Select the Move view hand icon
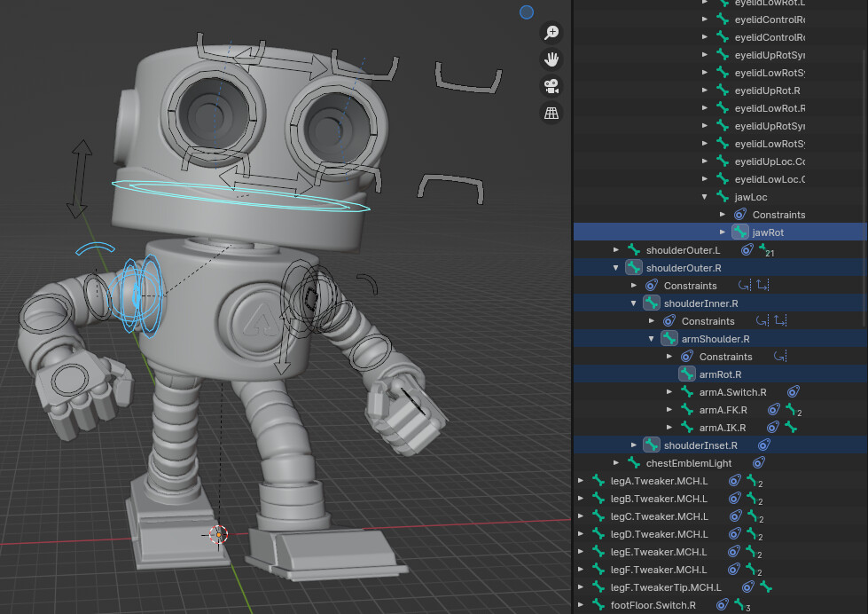Screen dimensions: 868x614 [551, 59]
